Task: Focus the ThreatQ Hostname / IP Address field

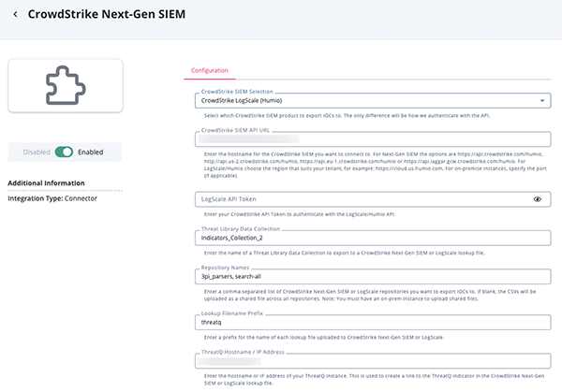Action: (x=373, y=361)
